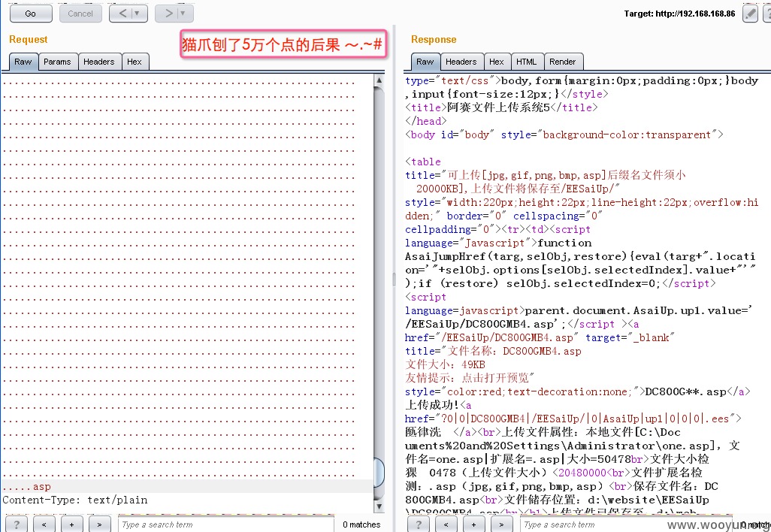Edit target with the pencil icon
Image resolution: width=771 pixels, height=532 pixels.
pyautogui.click(x=750, y=14)
